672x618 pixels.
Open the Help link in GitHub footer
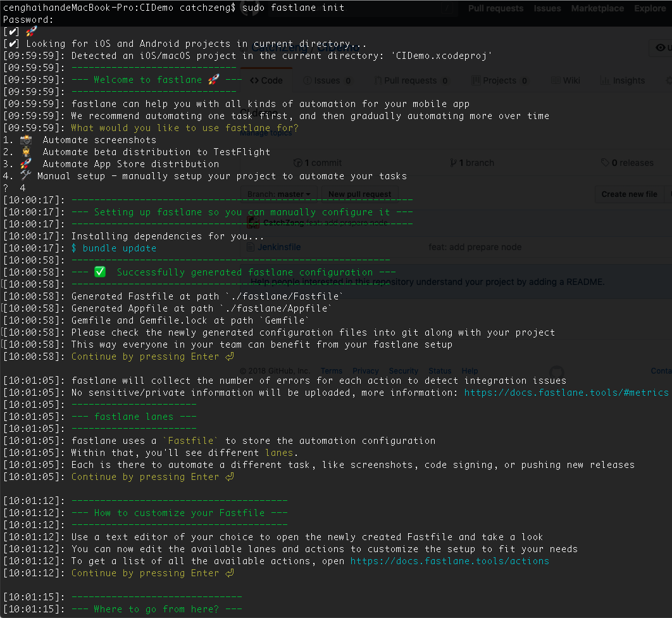coord(470,371)
